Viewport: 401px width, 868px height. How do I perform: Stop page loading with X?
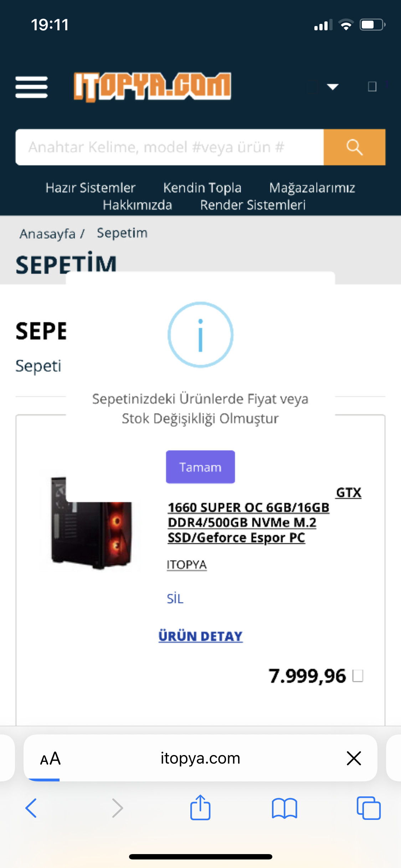pos(354,758)
